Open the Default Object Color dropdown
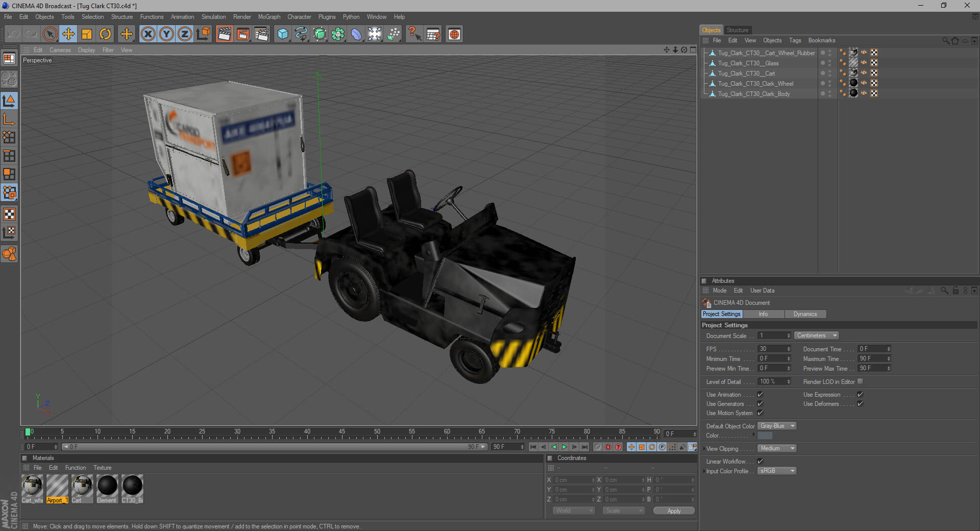The width and height of the screenshot is (980, 531). pyautogui.click(x=777, y=426)
